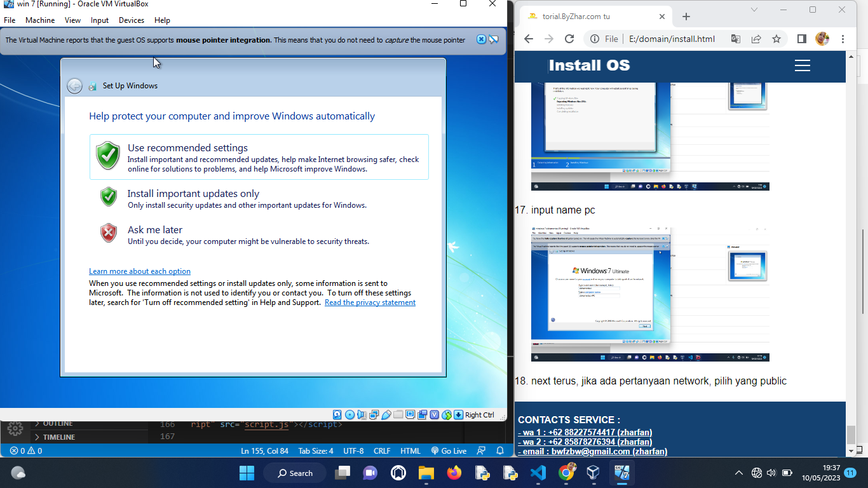The image size is (868, 488).
Task: Open the Help menu in VirtualBox
Action: point(162,20)
